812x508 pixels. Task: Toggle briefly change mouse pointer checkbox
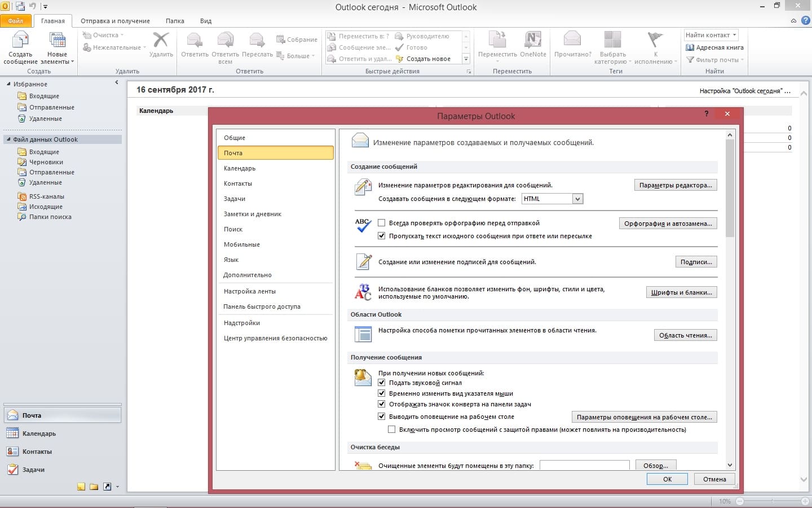click(x=382, y=393)
